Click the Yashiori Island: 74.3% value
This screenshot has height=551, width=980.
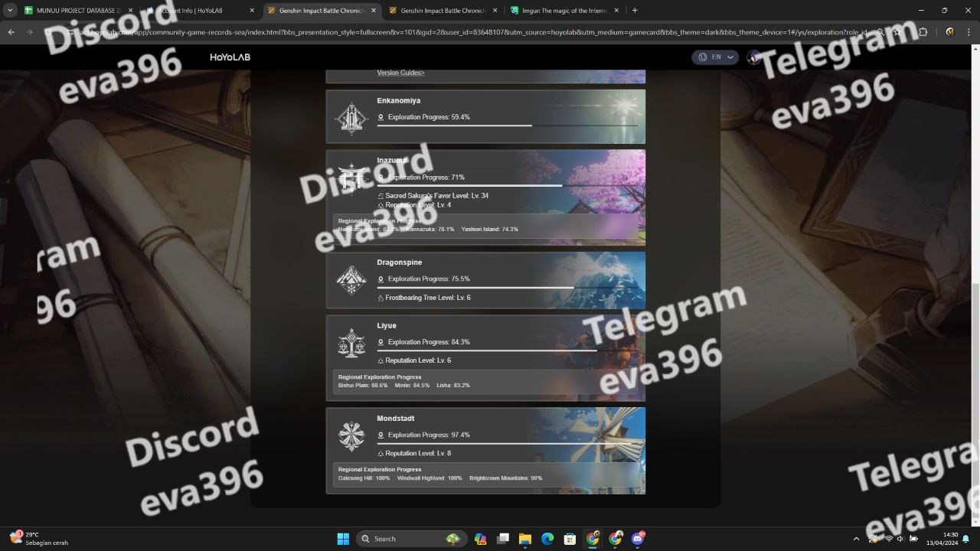(490, 230)
